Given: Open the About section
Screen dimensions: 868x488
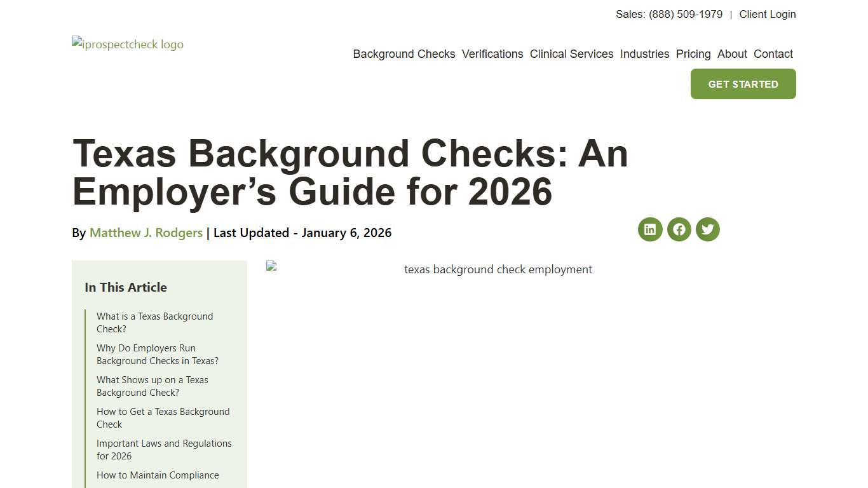Looking at the screenshot, I should click(x=732, y=54).
